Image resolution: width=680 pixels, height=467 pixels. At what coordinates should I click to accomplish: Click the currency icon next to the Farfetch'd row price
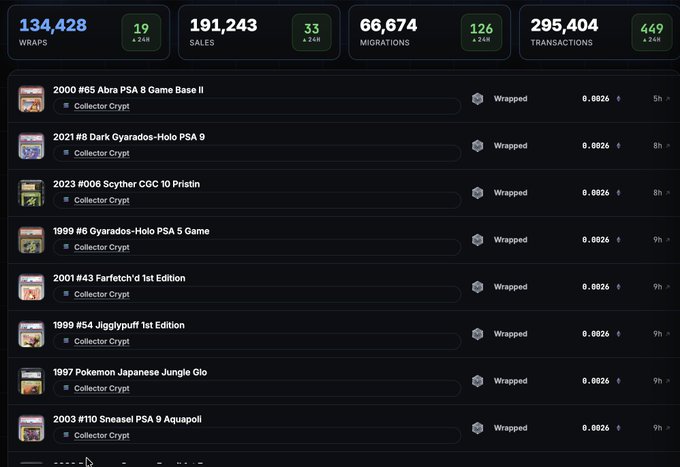tap(618, 287)
